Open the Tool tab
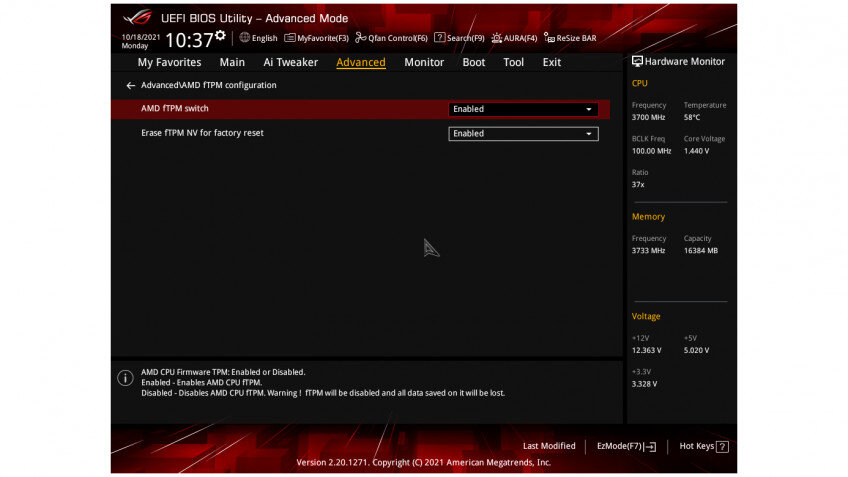Viewport: 848px width, 477px height. tap(513, 62)
